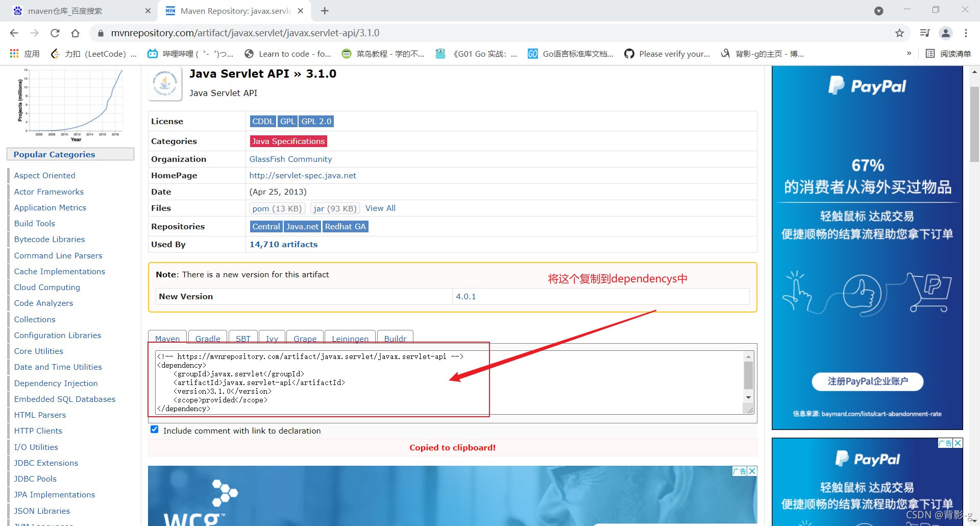Open the LeetCode bookmark
Viewport: 980px width, 526px height.
pos(94,54)
